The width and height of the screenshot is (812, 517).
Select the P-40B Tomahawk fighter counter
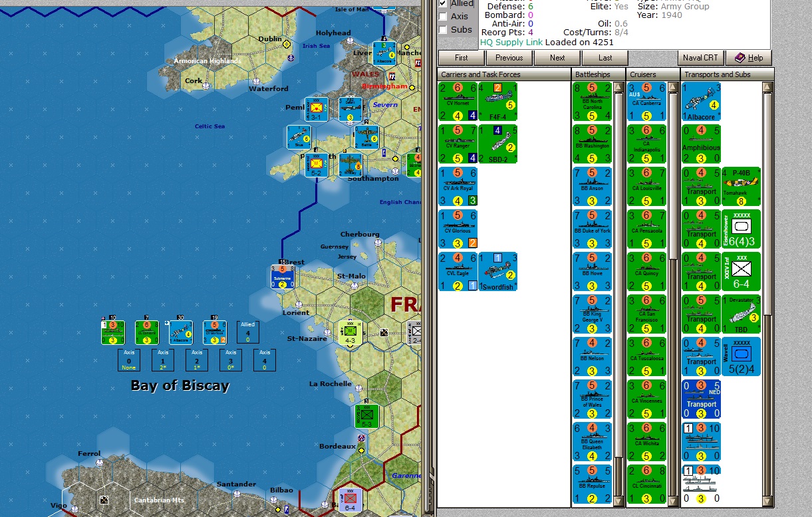click(741, 187)
